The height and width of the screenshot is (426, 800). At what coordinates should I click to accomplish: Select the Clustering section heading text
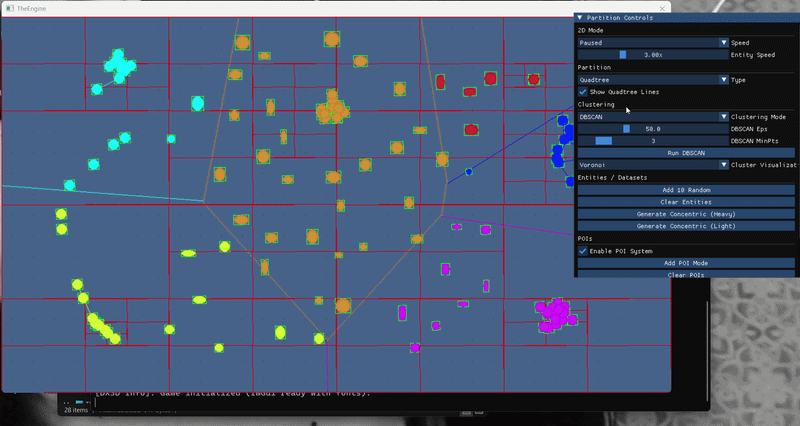pyautogui.click(x=596, y=104)
